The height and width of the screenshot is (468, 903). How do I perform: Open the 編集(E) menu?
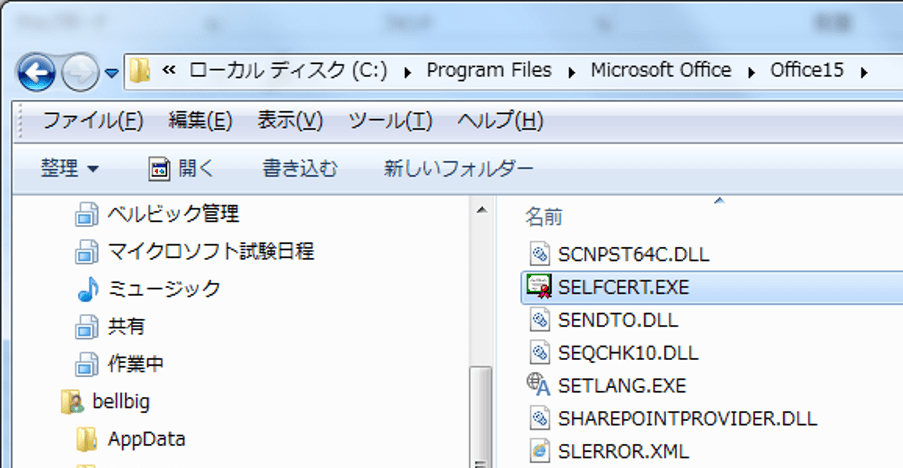[200, 121]
